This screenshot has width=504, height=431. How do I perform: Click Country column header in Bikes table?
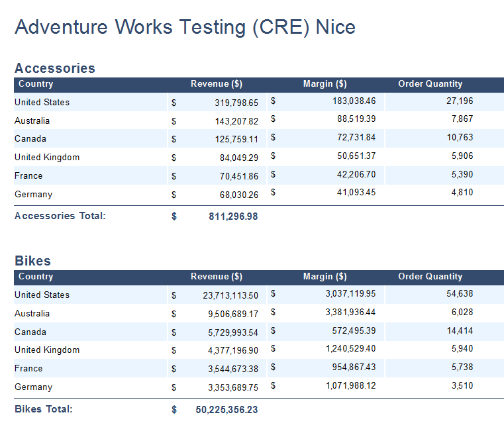point(36,277)
